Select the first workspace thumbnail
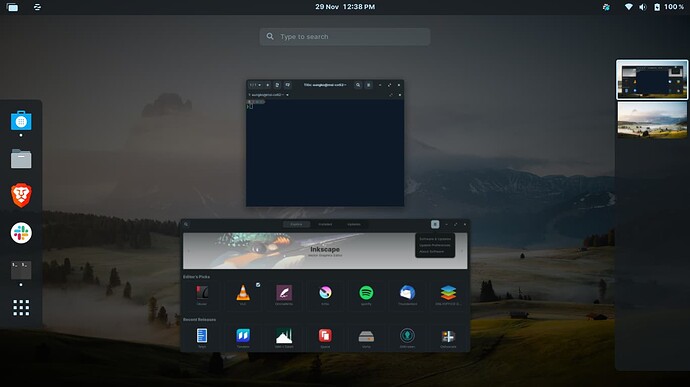690x387 pixels. click(652, 80)
